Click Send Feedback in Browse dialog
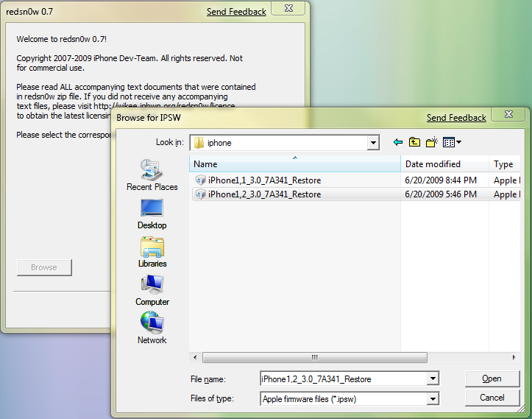532x419 pixels. pyautogui.click(x=456, y=118)
